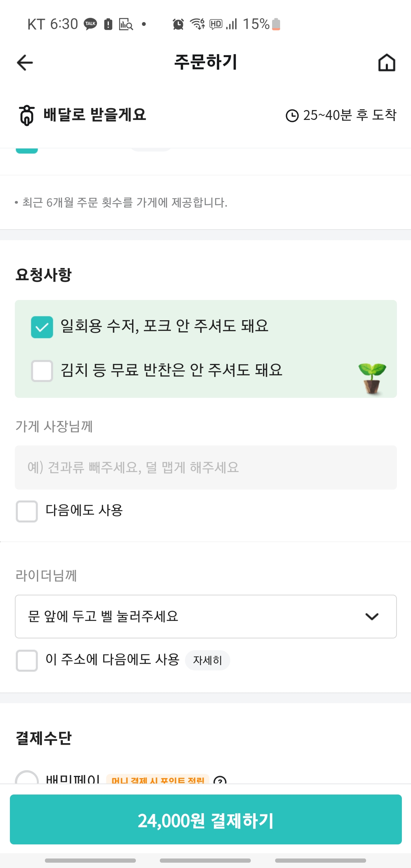
Task: Open '배달로 받을게요' delivery method selector
Action: coord(95,115)
